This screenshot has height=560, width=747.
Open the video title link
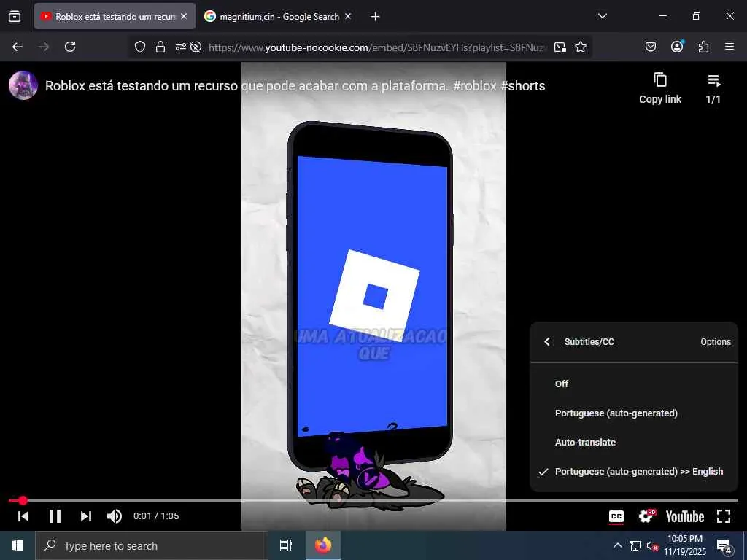[295, 86]
